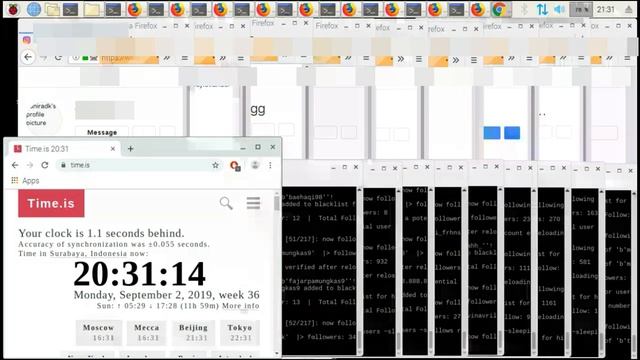Open the Chromium three-dot menu
The image size is (640, 360).
[270, 165]
